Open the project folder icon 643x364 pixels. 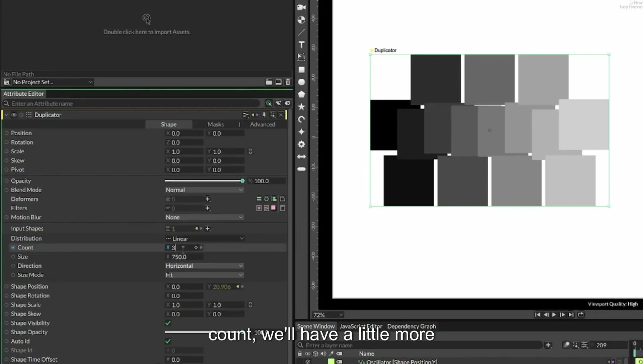click(x=269, y=82)
